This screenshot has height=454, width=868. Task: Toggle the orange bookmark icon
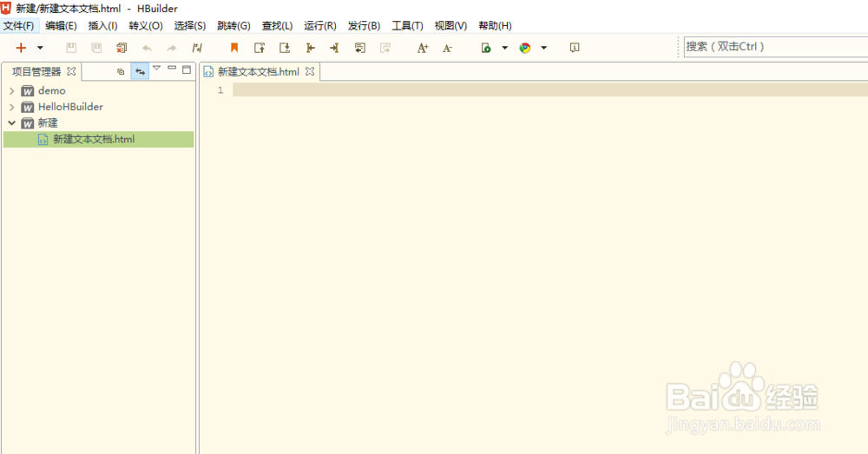tap(234, 48)
